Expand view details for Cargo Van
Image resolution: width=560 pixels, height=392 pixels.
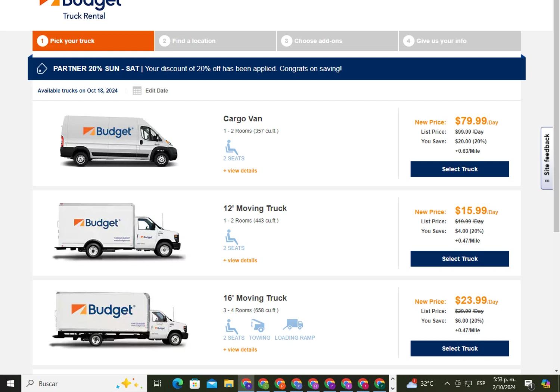pyautogui.click(x=240, y=171)
